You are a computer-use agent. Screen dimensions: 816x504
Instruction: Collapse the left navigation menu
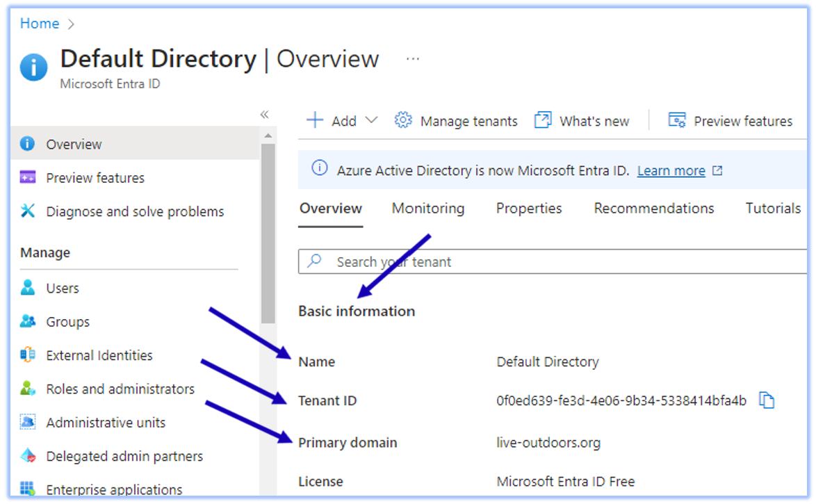coord(264,115)
